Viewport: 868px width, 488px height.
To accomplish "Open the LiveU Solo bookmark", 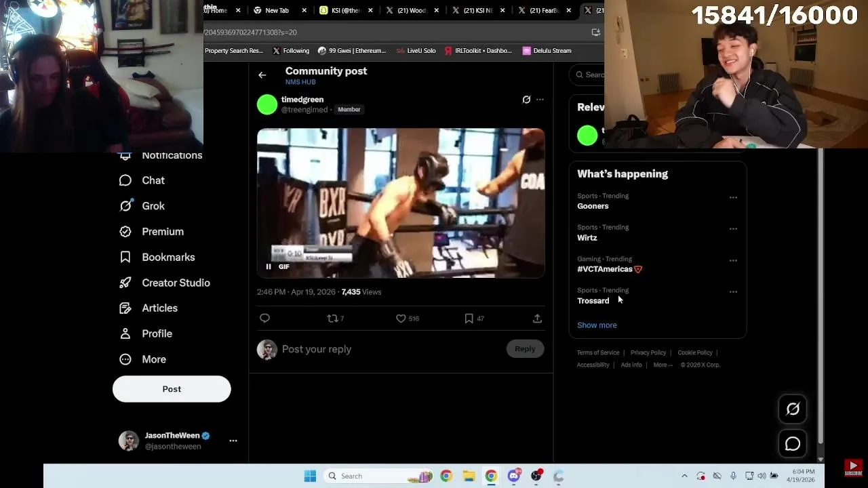I will [x=416, y=51].
